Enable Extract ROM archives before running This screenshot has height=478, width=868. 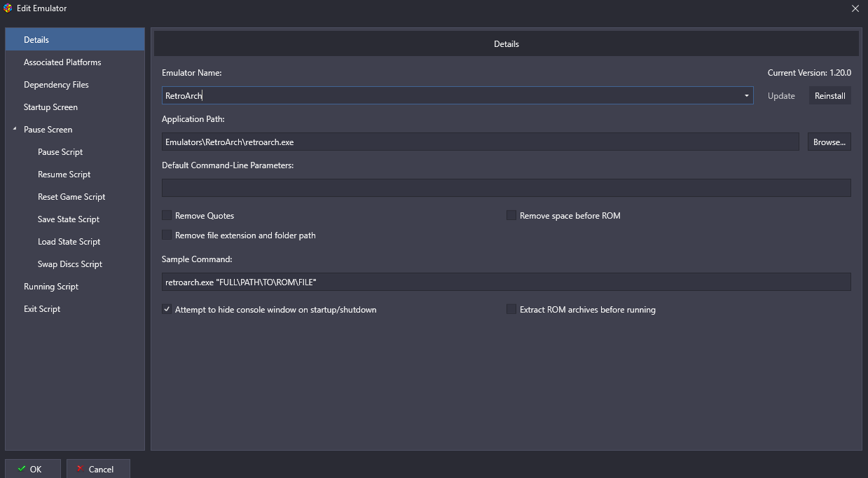[511, 309]
